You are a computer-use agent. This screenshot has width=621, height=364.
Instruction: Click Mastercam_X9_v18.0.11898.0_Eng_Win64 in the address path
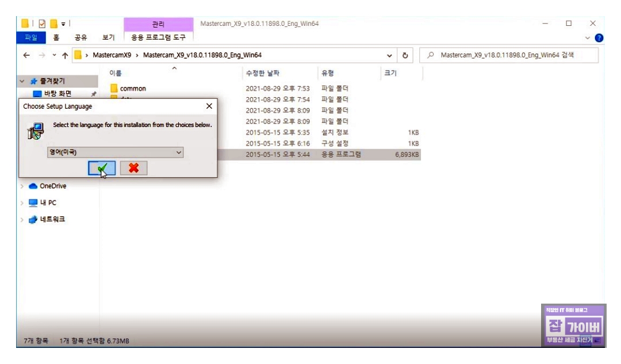tap(202, 55)
